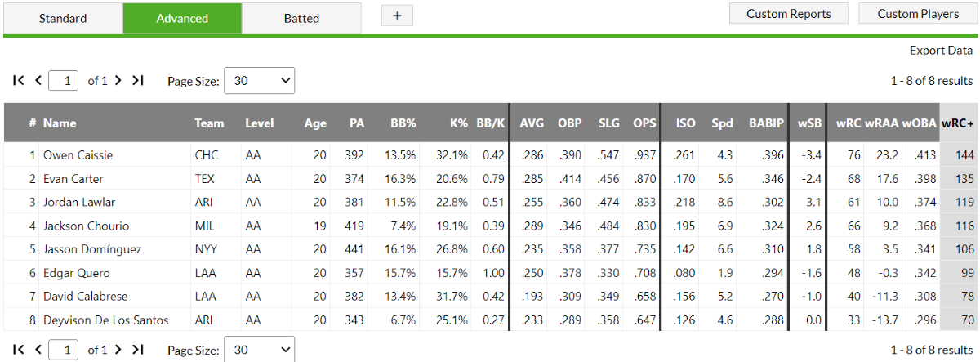Click the top next-page arrow icon
The width and height of the screenshot is (980, 362).
(118, 80)
